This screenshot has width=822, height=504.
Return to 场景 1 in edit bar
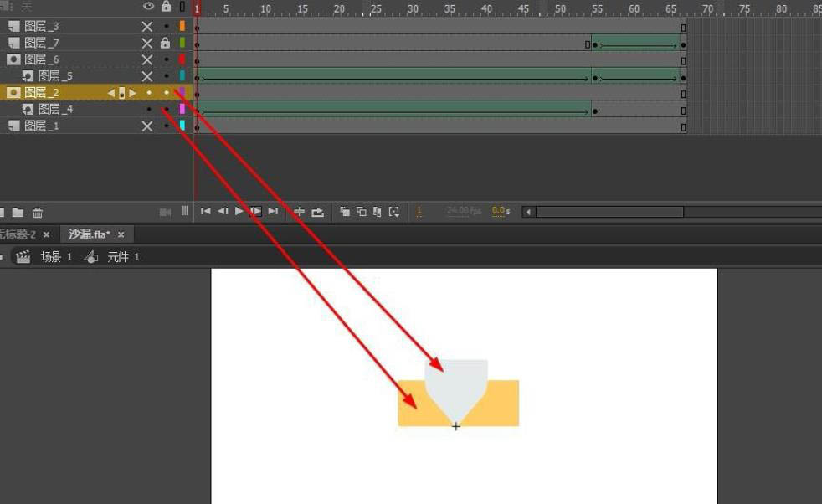(56, 257)
